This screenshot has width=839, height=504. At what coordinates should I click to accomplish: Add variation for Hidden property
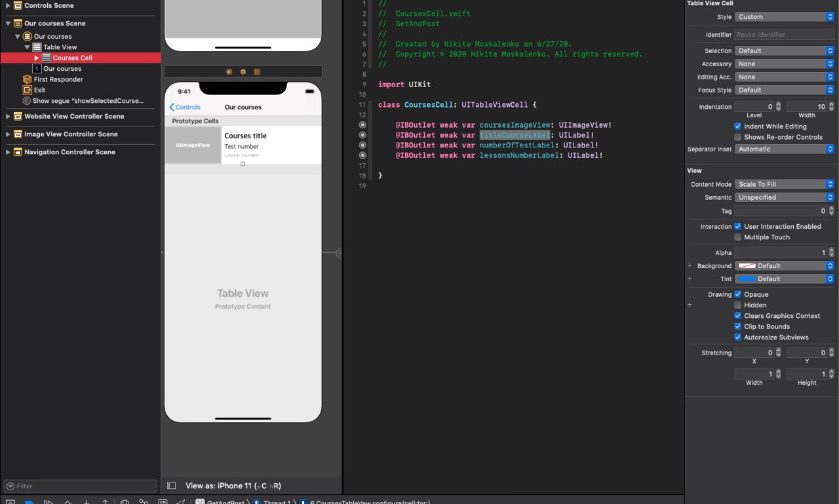click(690, 305)
